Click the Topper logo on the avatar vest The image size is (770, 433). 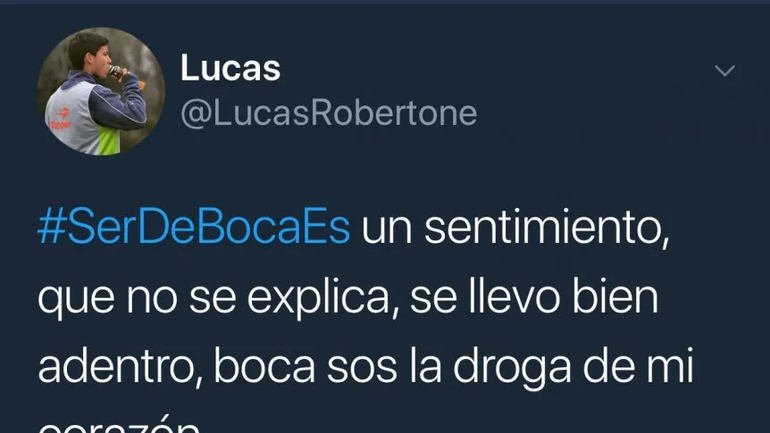61,119
